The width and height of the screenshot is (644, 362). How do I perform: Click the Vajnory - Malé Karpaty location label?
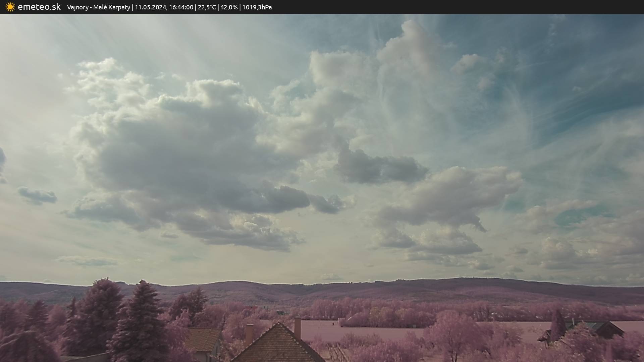98,7
